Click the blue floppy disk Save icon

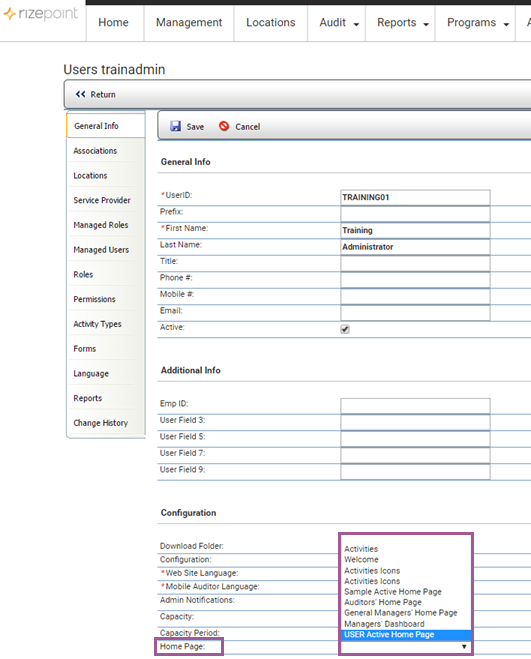click(x=175, y=126)
